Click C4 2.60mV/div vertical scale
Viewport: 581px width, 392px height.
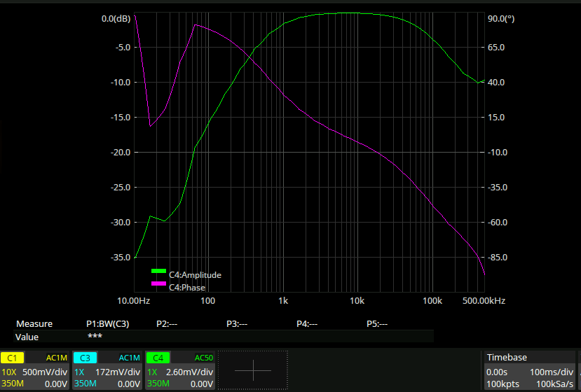click(189, 372)
